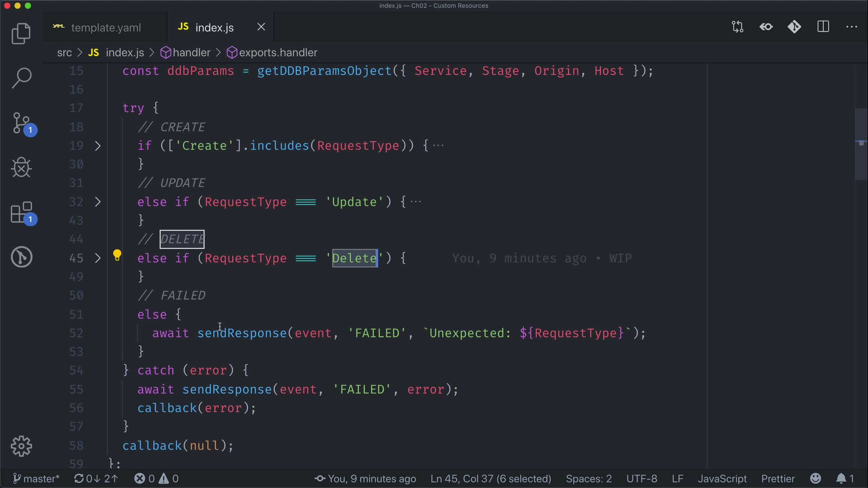
Task: Open the Debug bug icon in sidebar
Action: [x=21, y=168]
